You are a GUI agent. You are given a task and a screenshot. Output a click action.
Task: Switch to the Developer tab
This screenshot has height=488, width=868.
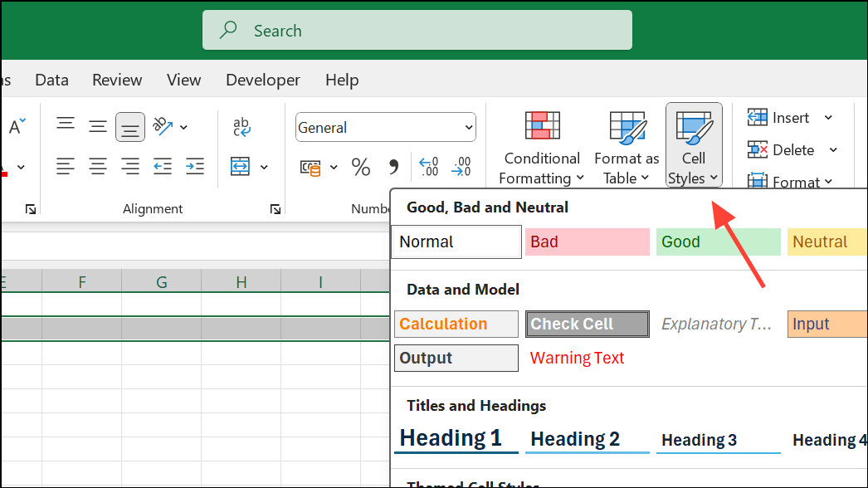click(262, 80)
